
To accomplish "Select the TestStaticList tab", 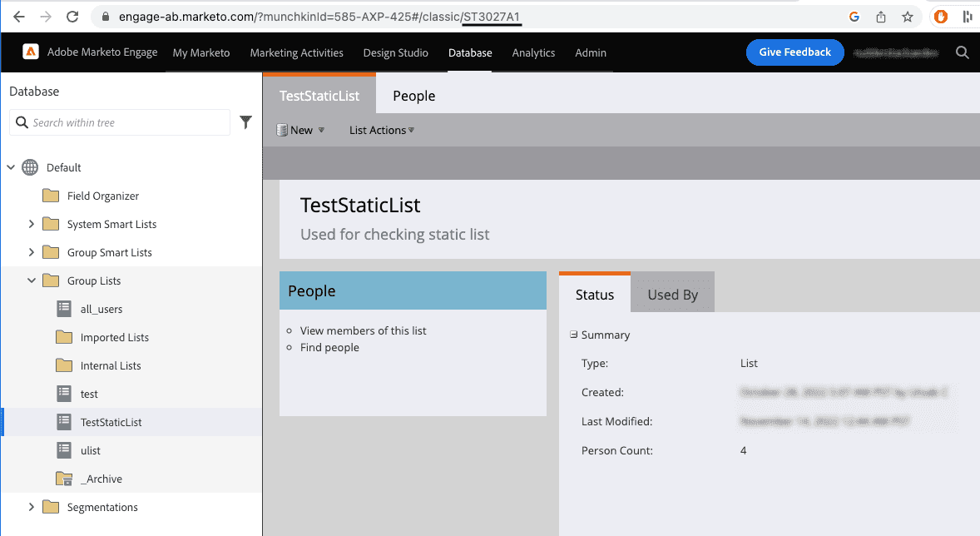I will click(319, 95).
